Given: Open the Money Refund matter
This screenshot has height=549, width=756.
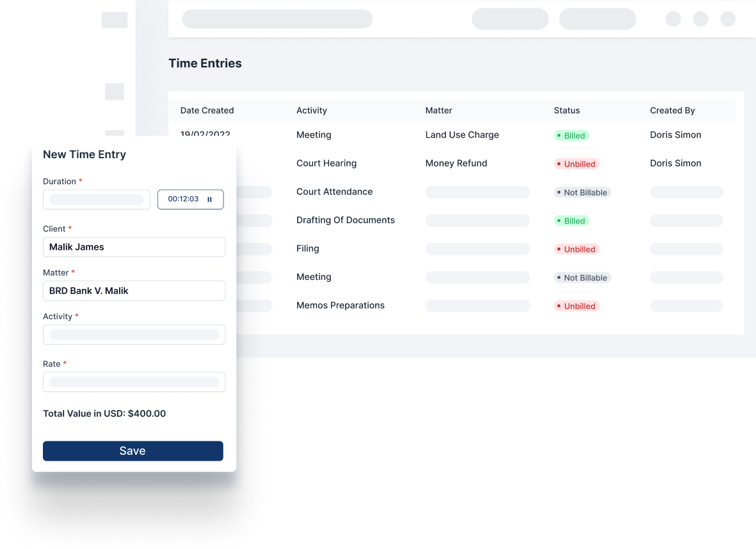Looking at the screenshot, I should click(456, 163).
